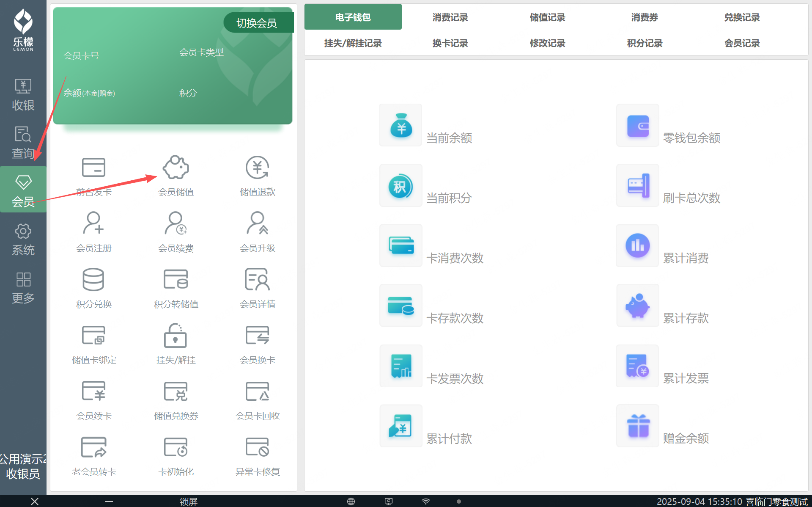The image size is (812, 507).
Task: Switch to the 消费记录 tab
Action: click(450, 17)
